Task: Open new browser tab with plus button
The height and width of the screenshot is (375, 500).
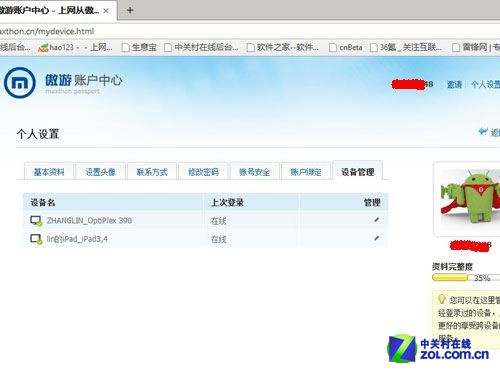Action: [130, 10]
